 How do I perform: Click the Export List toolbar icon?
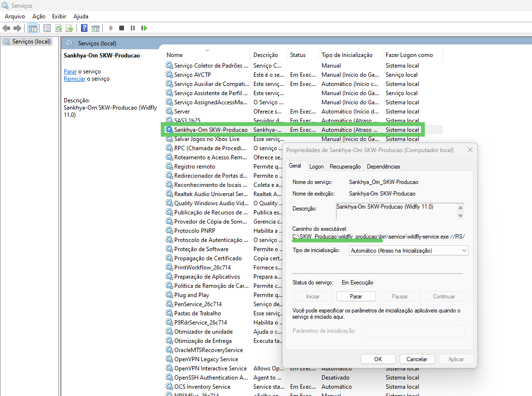pos(70,28)
